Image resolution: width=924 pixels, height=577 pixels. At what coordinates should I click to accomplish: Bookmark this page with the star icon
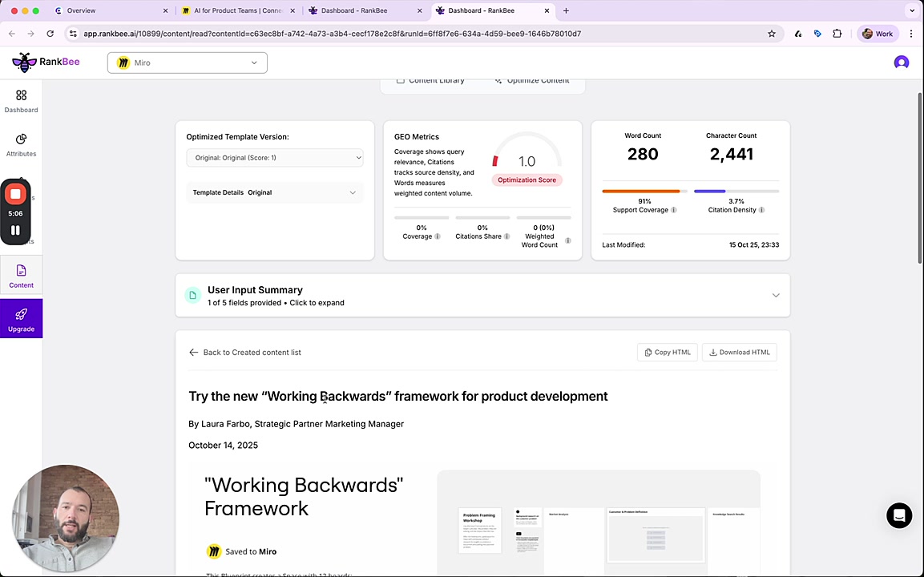pyautogui.click(x=772, y=34)
